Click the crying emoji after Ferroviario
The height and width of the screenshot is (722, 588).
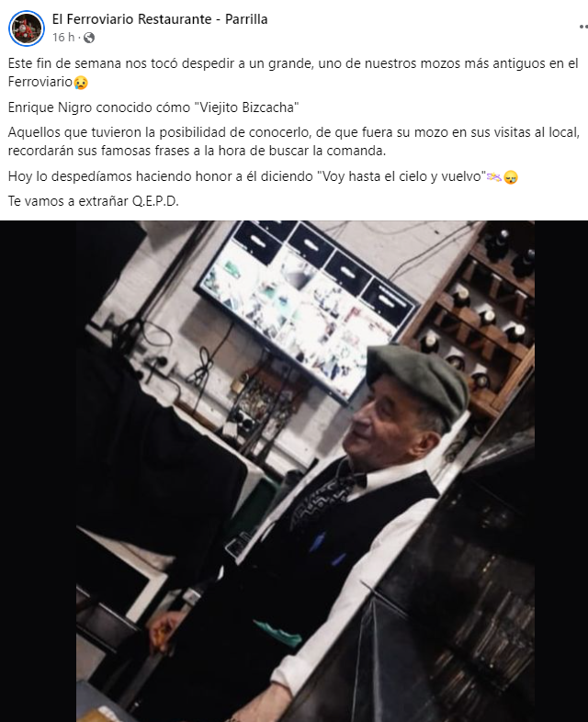tap(81, 83)
